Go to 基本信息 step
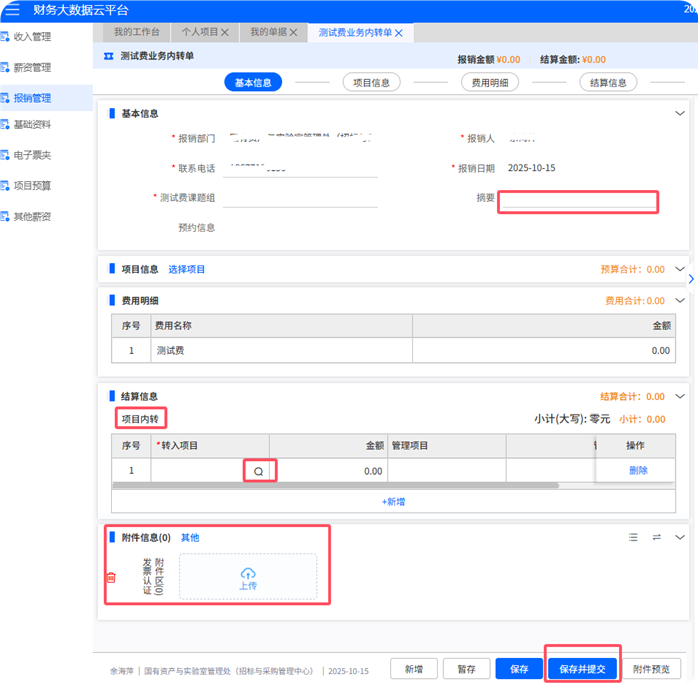698x685 pixels. coord(253,82)
